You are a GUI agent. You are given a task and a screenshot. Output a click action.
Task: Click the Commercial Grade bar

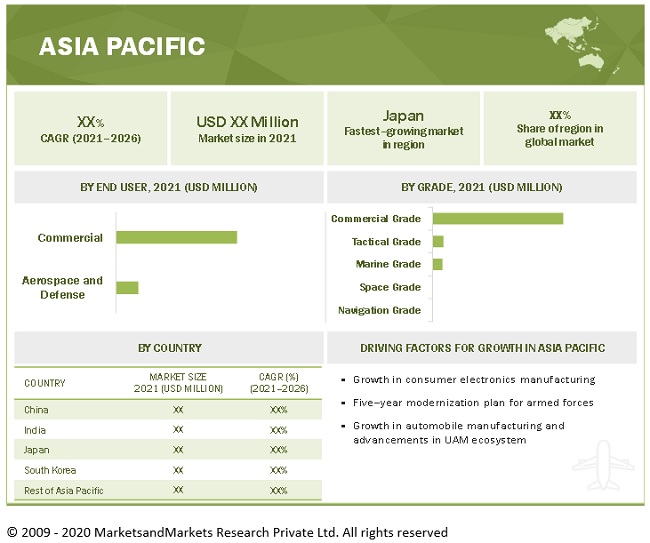[497, 219]
